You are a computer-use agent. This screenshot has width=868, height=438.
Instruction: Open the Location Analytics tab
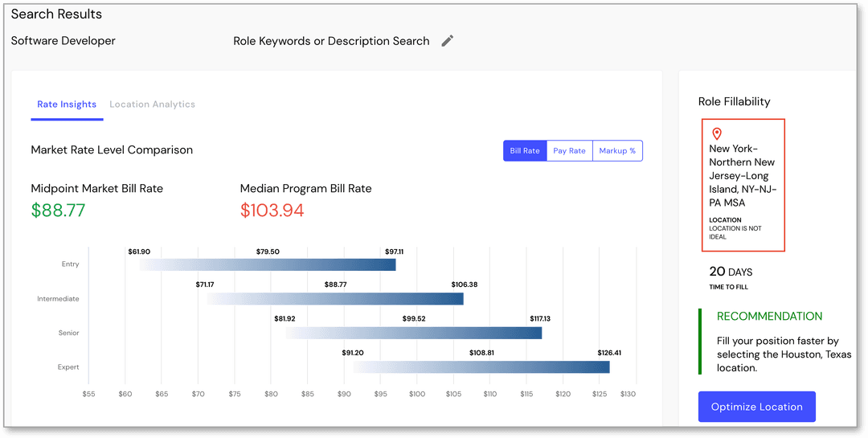tap(152, 104)
